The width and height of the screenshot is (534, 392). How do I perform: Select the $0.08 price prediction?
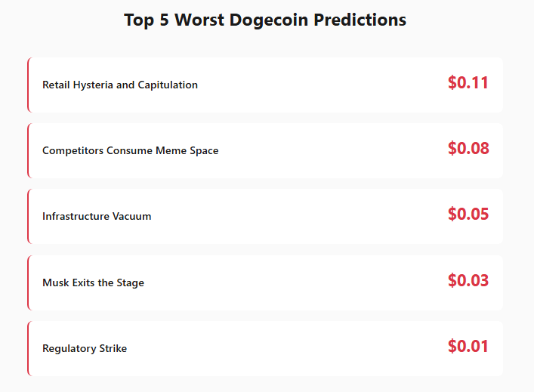pyautogui.click(x=468, y=149)
